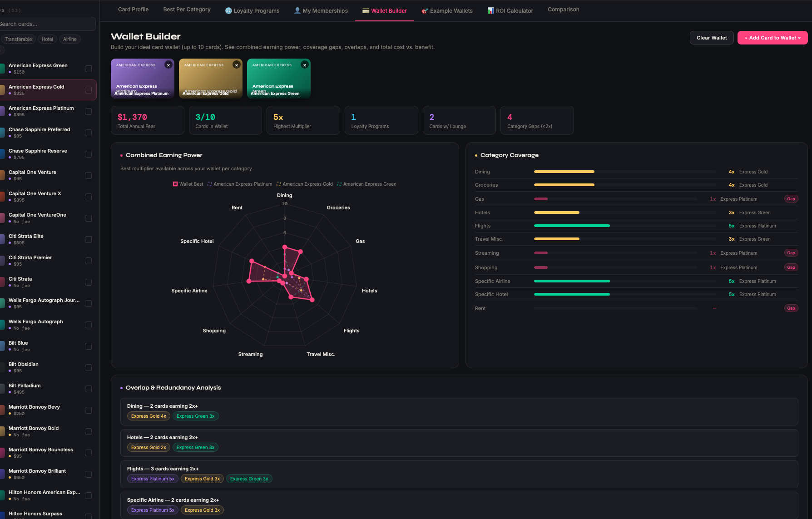The image size is (812, 519).
Task: Click the Category Gaps stat box
Action: click(x=537, y=120)
